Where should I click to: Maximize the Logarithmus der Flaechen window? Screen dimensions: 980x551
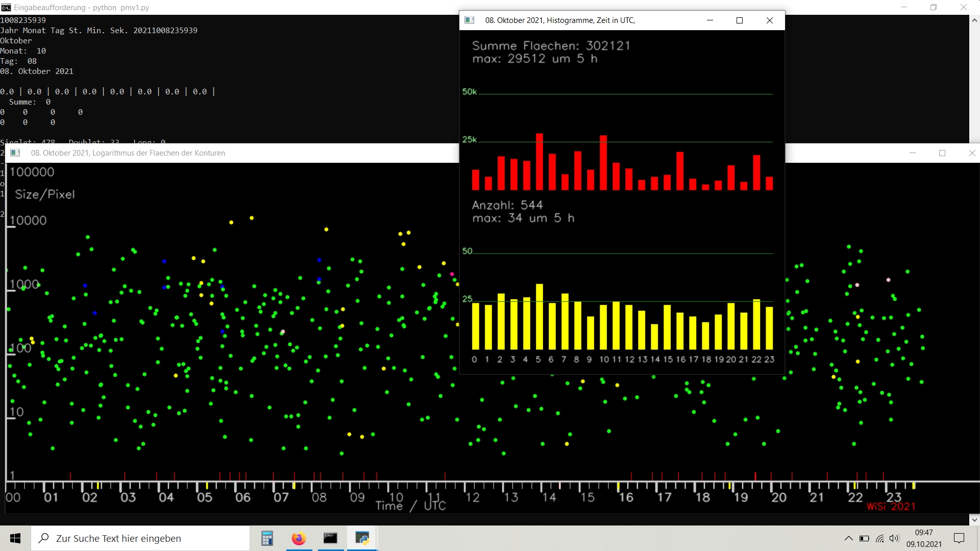(942, 153)
